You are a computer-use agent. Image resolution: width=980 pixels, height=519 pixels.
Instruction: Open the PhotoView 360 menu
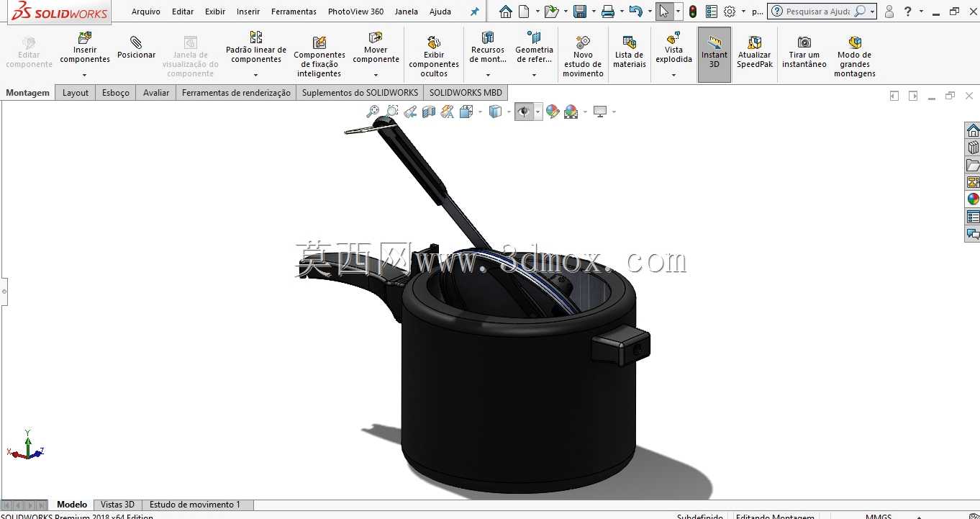point(355,12)
